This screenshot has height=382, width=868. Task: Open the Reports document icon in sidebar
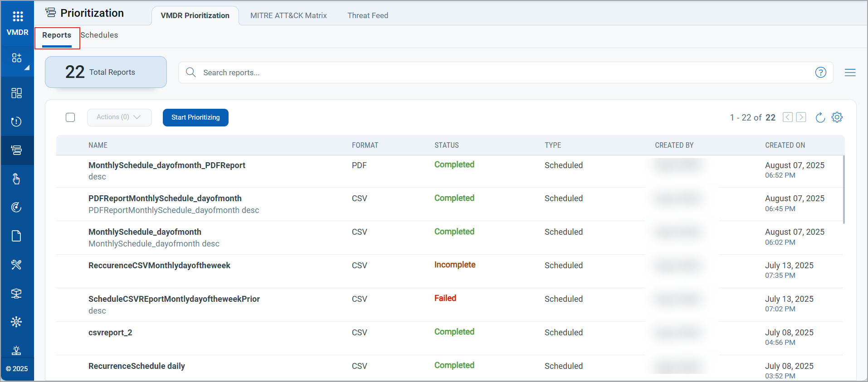tap(17, 236)
